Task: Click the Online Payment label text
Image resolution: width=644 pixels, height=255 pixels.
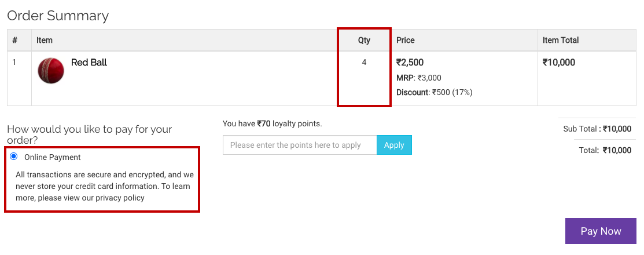Action: [x=53, y=157]
